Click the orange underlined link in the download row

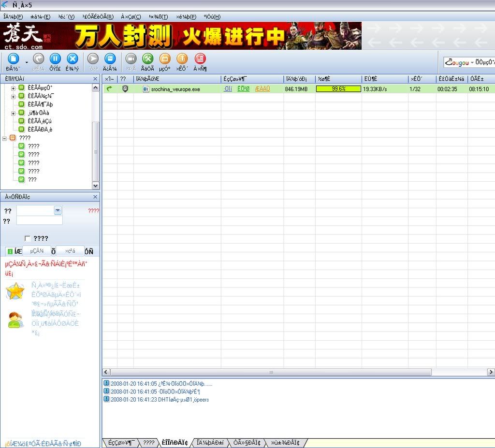tap(262, 89)
